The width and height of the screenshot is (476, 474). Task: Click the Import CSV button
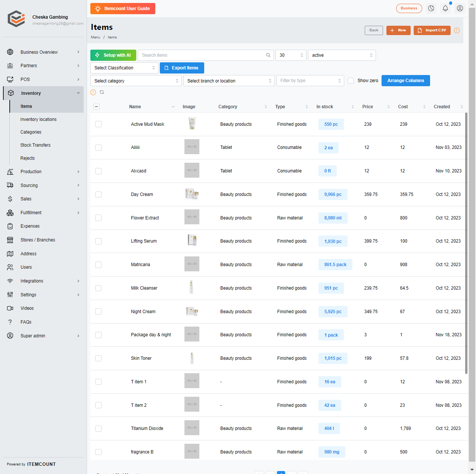(432, 30)
